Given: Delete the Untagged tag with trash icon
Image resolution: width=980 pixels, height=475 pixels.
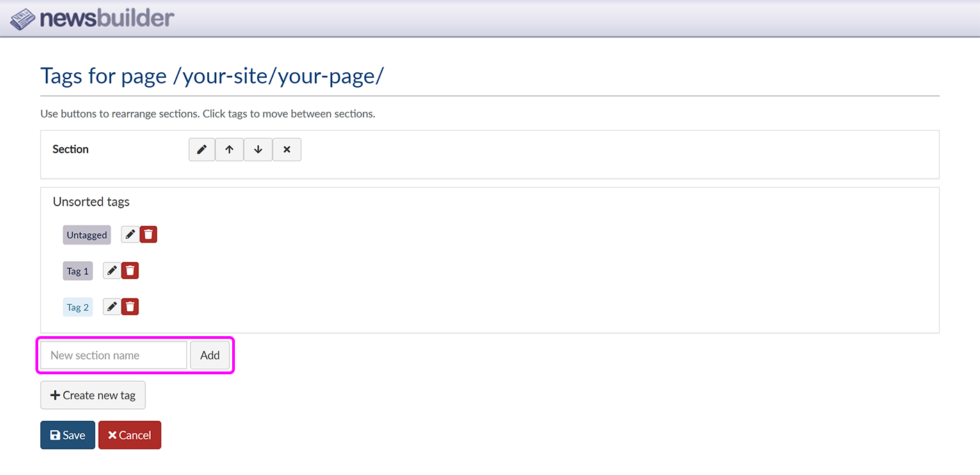Looking at the screenshot, I should point(148,235).
